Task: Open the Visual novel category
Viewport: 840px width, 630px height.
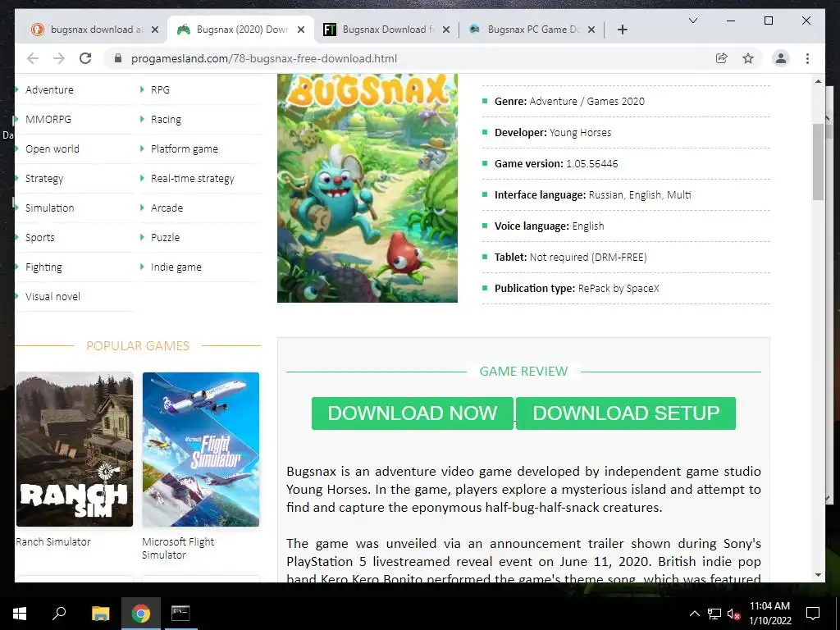Action: point(52,296)
